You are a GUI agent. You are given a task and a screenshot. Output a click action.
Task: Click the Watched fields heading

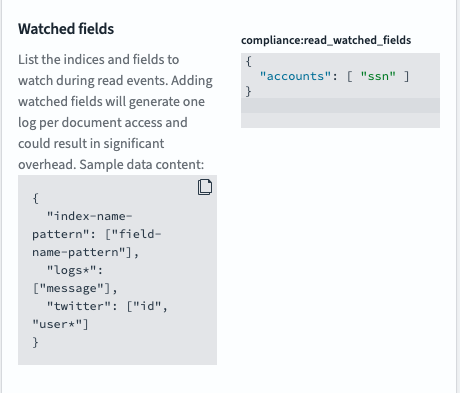(x=66, y=29)
